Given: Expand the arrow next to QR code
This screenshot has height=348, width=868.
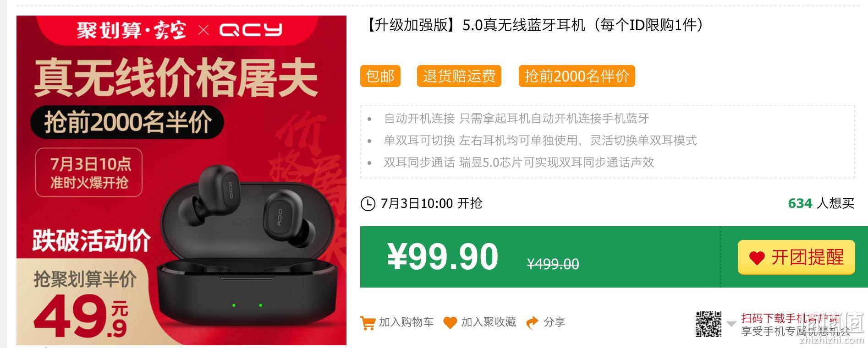Looking at the screenshot, I should [731, 324].
